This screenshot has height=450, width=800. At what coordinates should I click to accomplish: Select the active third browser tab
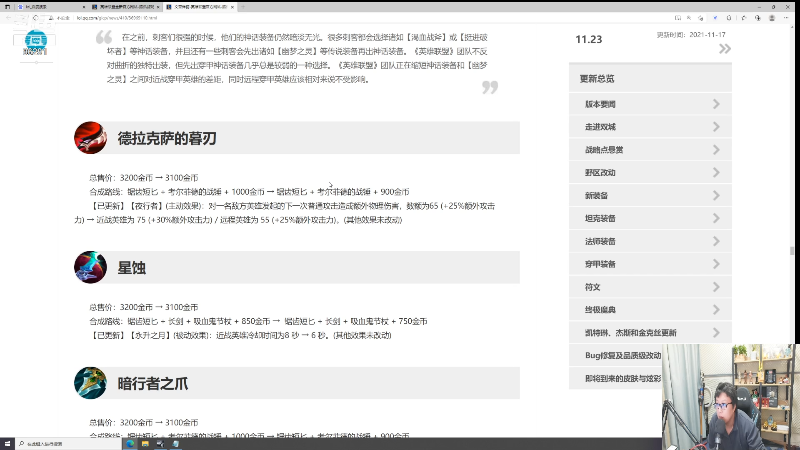point(200,7)
